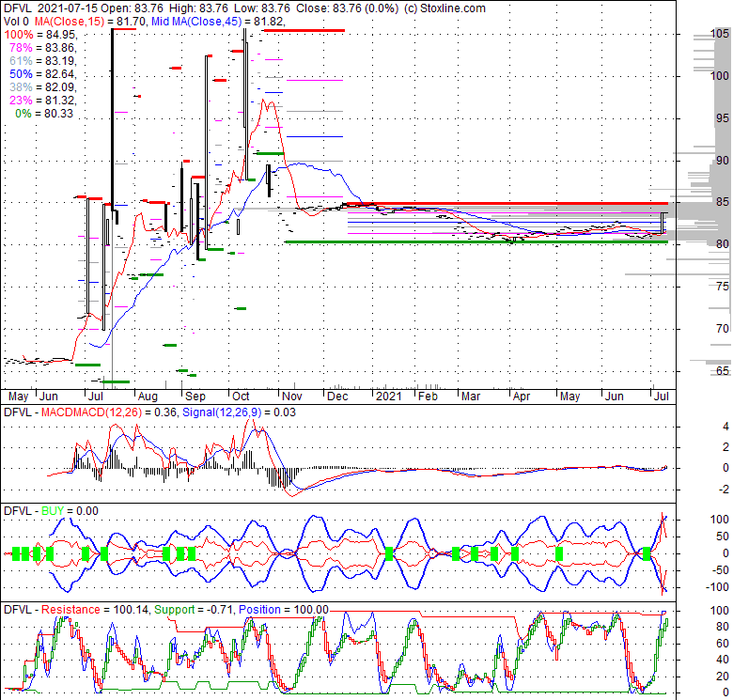The height and width of the screenshot is (700, 733).
Task: Click the -2 value on MACD axis
Action: point(725,490)
